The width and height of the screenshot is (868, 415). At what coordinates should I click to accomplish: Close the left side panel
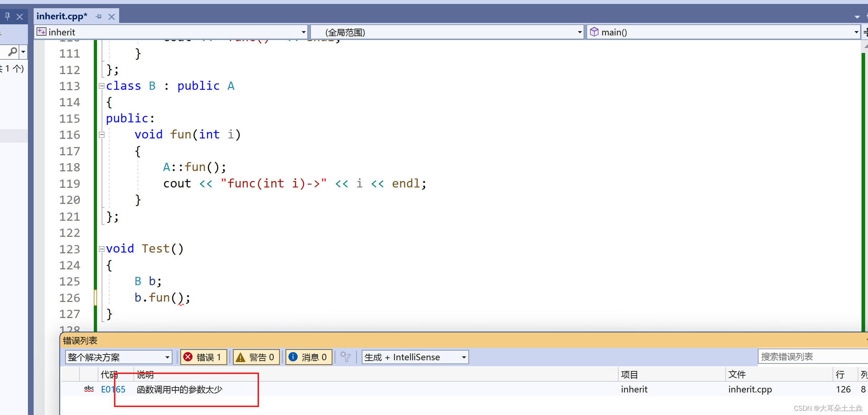coord(20,16)
